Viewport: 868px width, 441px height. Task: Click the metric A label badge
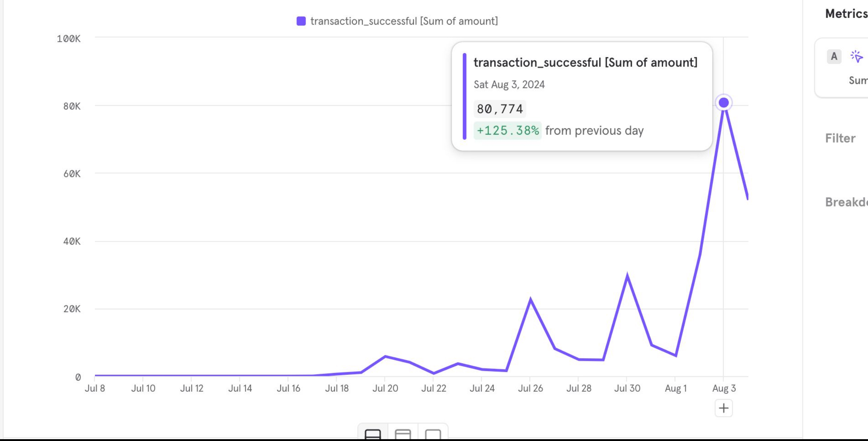coord(834,57)
